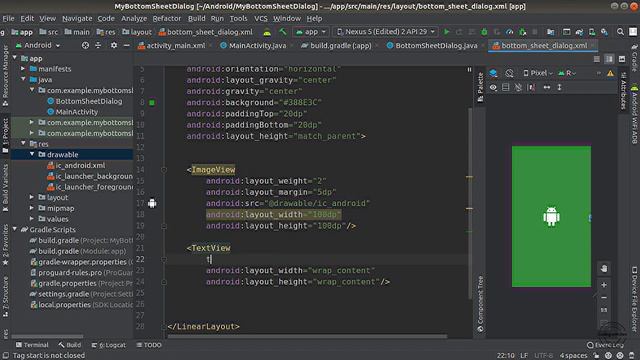Switch to MainActivity.java tab
The height and width of the screenshot is (360, 640).
253,46
